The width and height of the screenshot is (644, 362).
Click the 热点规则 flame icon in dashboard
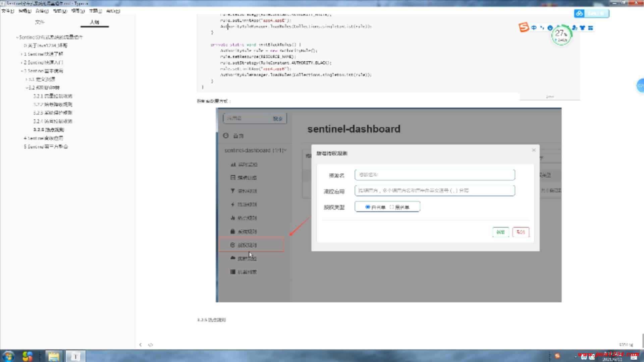[233, 218]
